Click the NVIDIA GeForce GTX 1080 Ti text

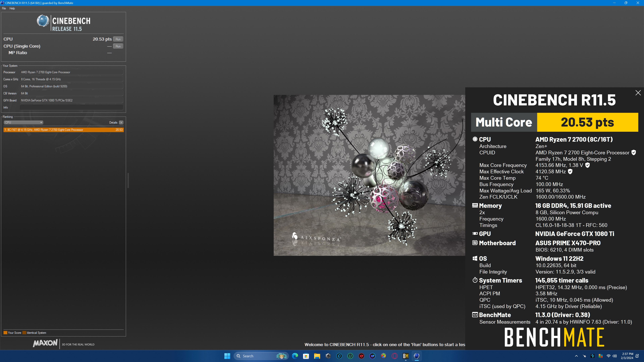point(575,234)
